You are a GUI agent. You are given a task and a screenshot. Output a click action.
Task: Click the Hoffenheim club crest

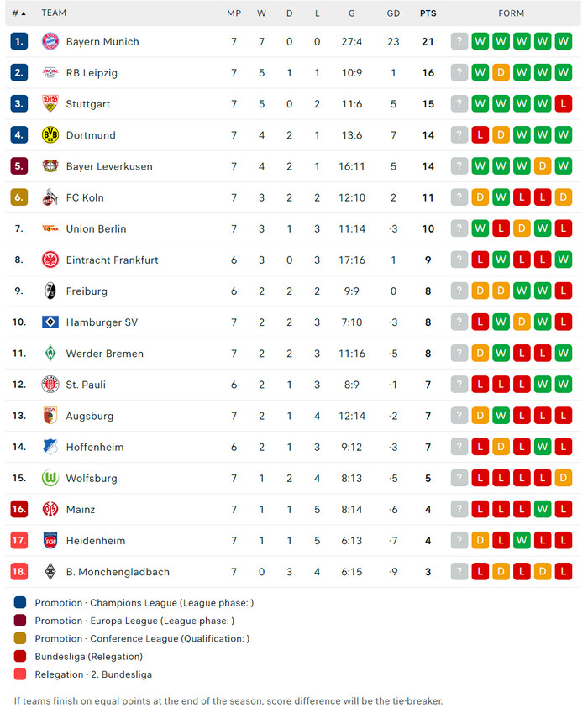click(50, 448)
